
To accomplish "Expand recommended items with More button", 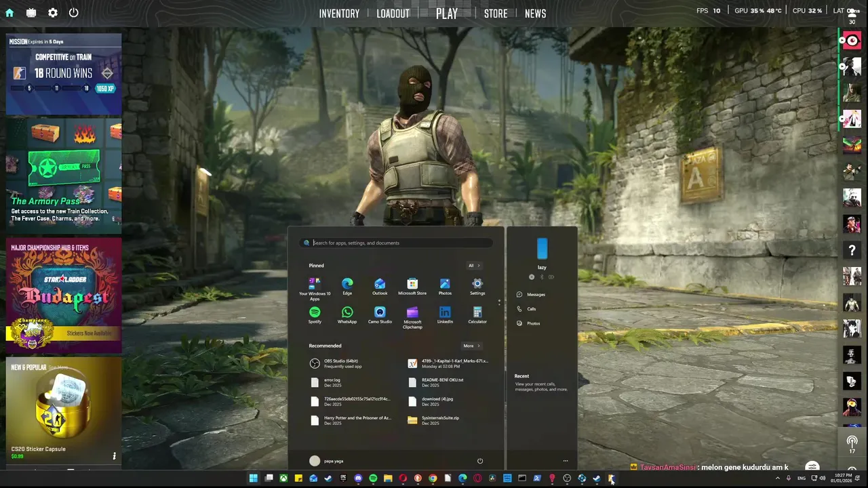I will [471, 346].
